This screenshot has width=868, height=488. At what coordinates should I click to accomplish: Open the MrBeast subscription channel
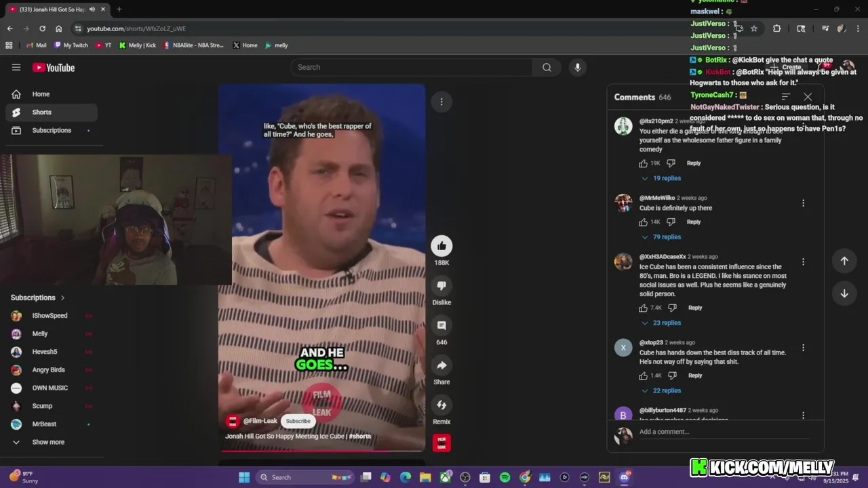[x=51, y=424]
